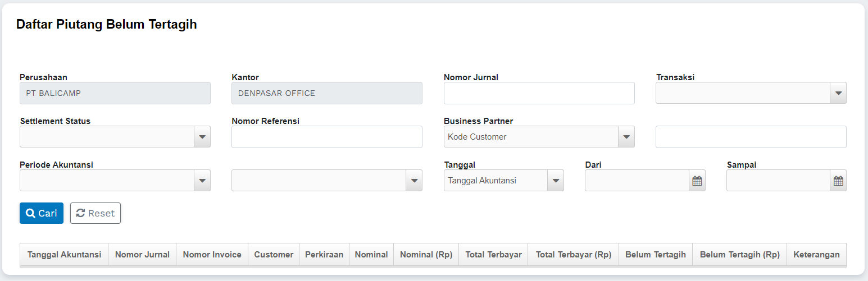This screenshot has width=868, height=281.
Task: Open the Settlement Status dropdown
Action: (x=202, y=137)
